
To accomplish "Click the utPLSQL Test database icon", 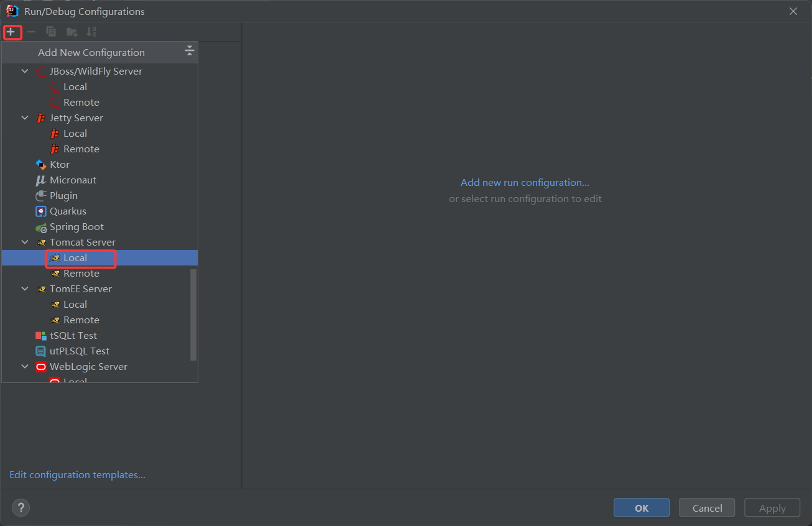I will 41,351.
